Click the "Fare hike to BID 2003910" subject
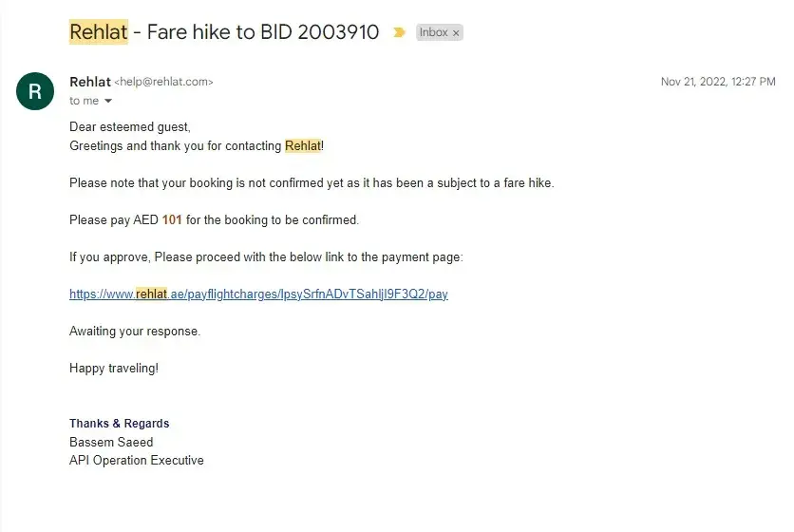This screenshot has height=532, width=794. (263, 32)
